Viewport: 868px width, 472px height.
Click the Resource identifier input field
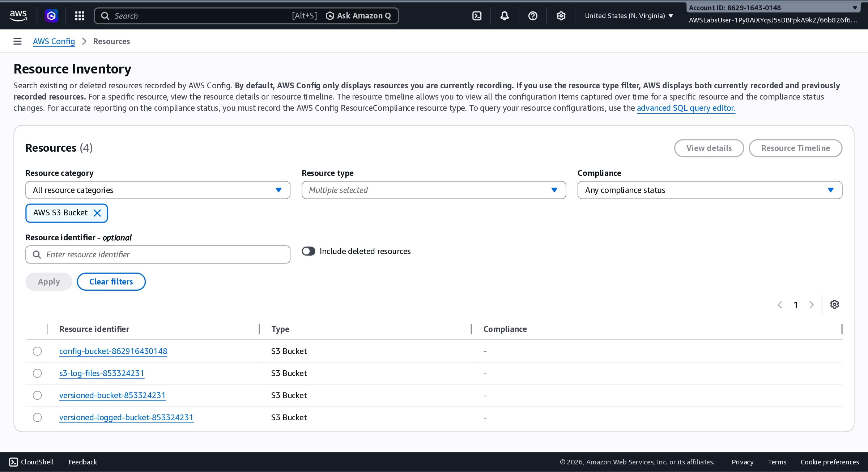[158, 254]
